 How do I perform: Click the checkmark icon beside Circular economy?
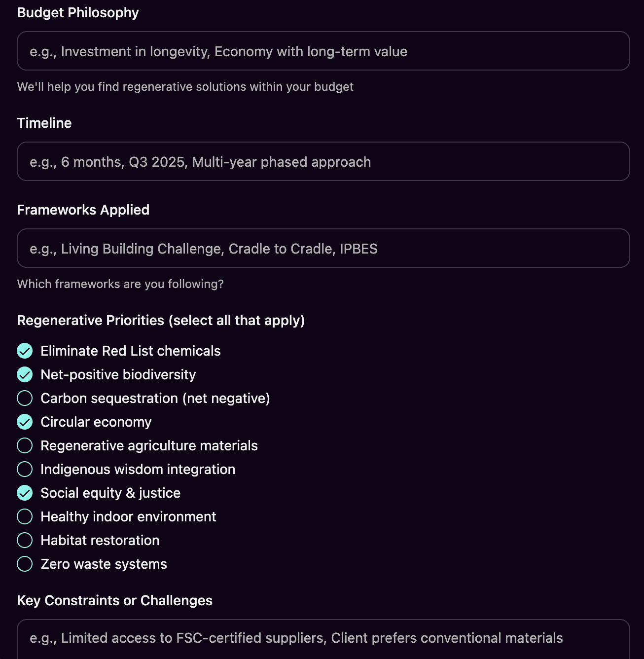25,422
